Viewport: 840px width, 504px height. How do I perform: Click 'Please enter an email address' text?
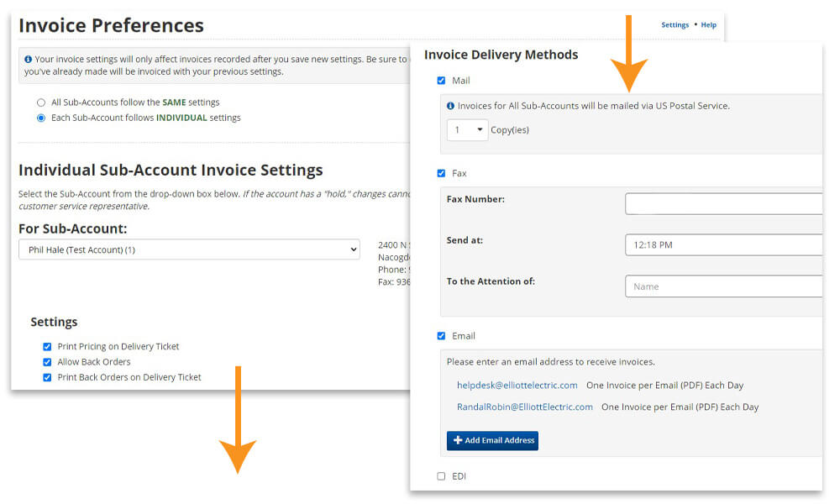pyautogui.click(x=551, y=362)
